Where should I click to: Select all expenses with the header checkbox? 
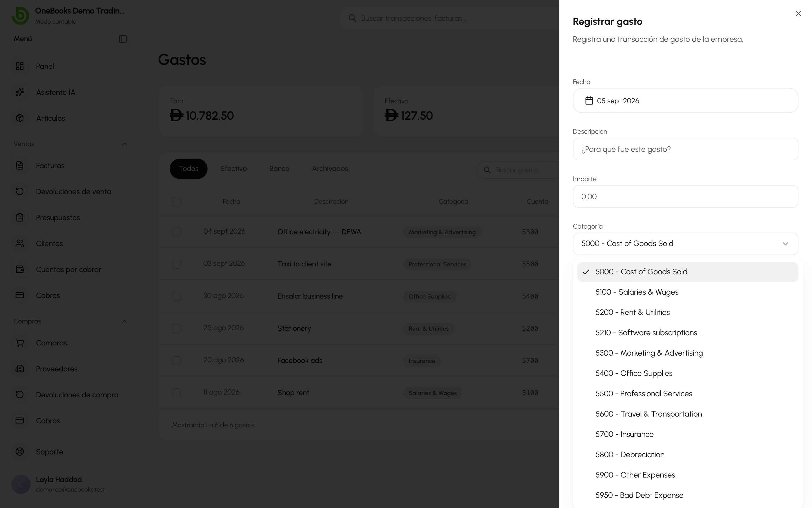pos(176,202)
